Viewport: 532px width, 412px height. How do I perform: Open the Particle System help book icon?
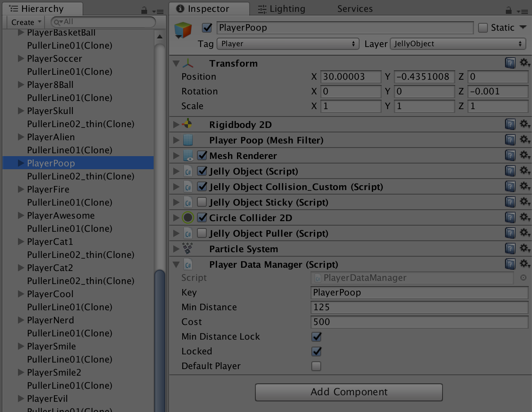point(510,248)
